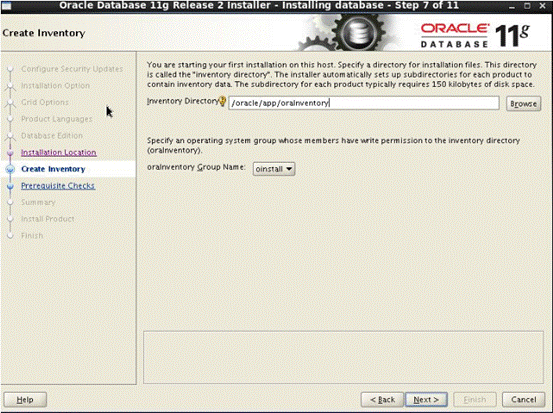Click the Inventory Directory hint bulb icon

[x=223, y=101]
